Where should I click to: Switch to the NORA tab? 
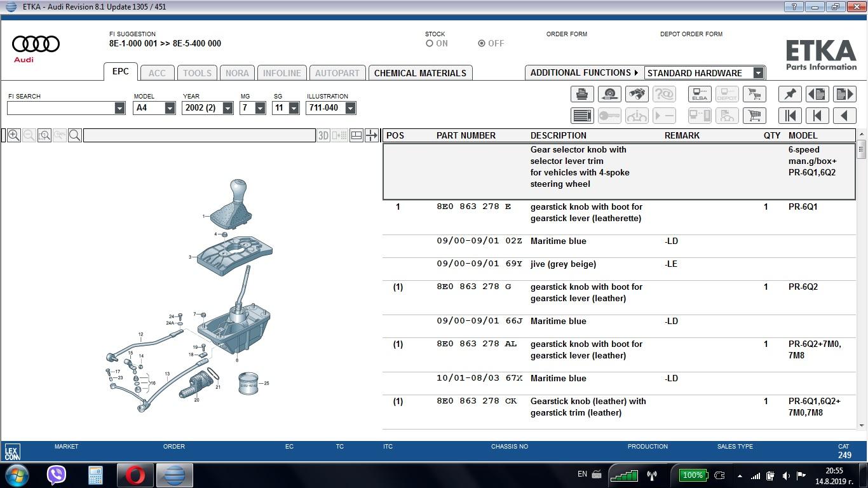(x=237, y=73)
